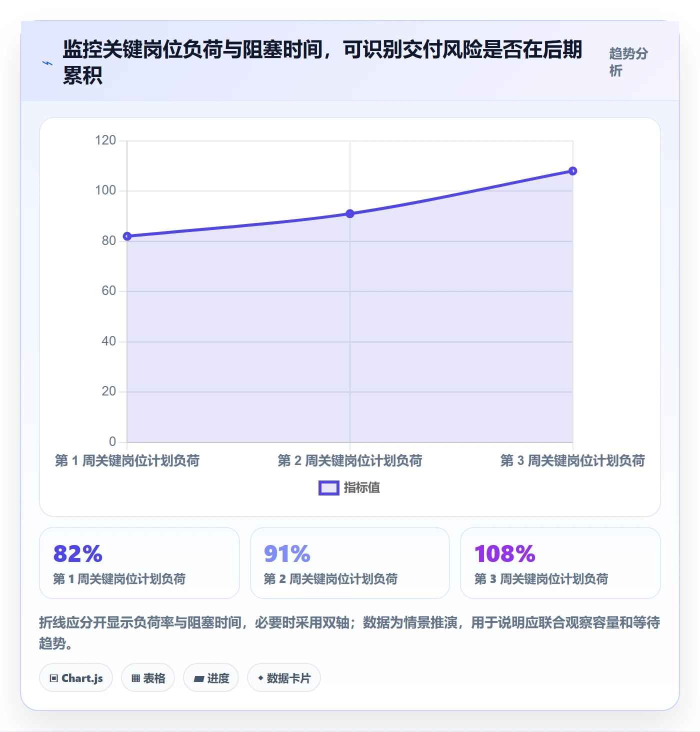This screenshot has width=700, height=732.
Task: Click the 82% value in the first card
Action: click(78, 554)
